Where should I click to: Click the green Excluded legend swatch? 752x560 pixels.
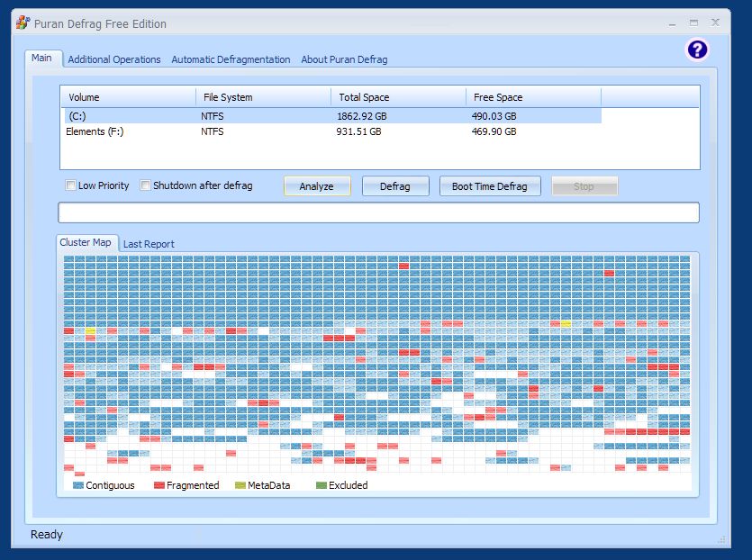click(x=322, y=485)
